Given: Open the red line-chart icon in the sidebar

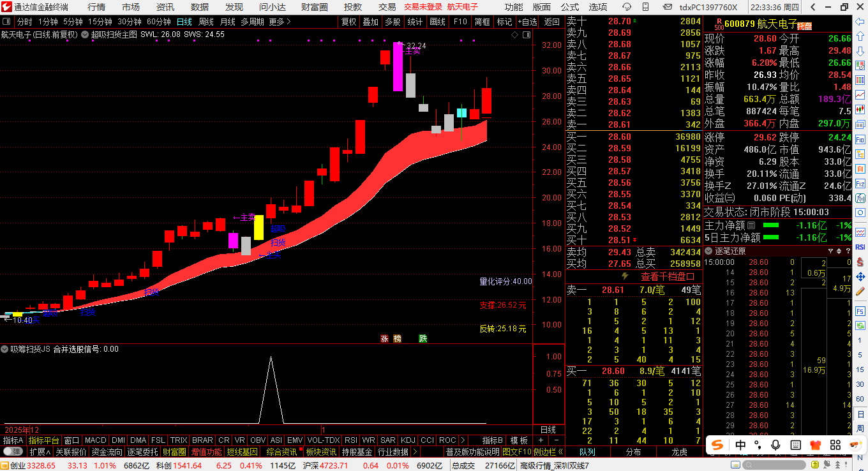Looking at the screenshot, I should tap(859, 94).
